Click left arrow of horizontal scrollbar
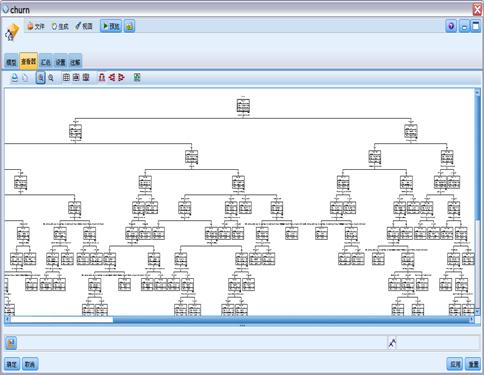 [x=7, y=320]
